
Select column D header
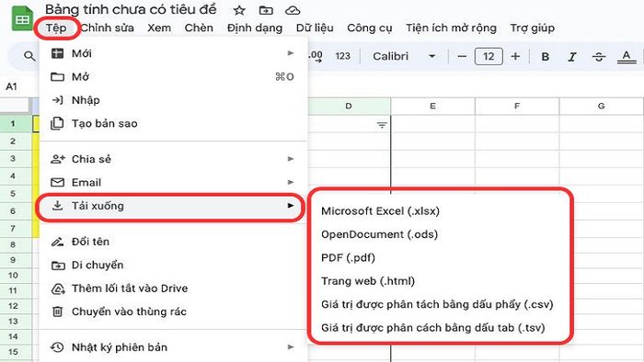click(349, 107)
